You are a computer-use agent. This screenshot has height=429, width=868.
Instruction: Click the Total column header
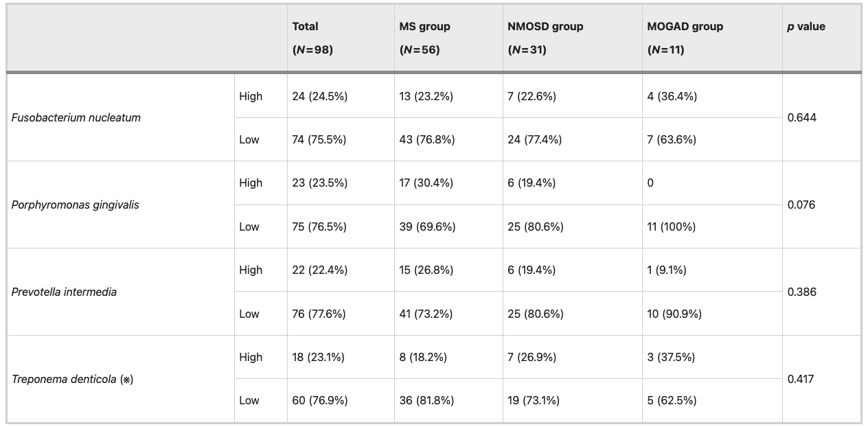click(312, 38)
